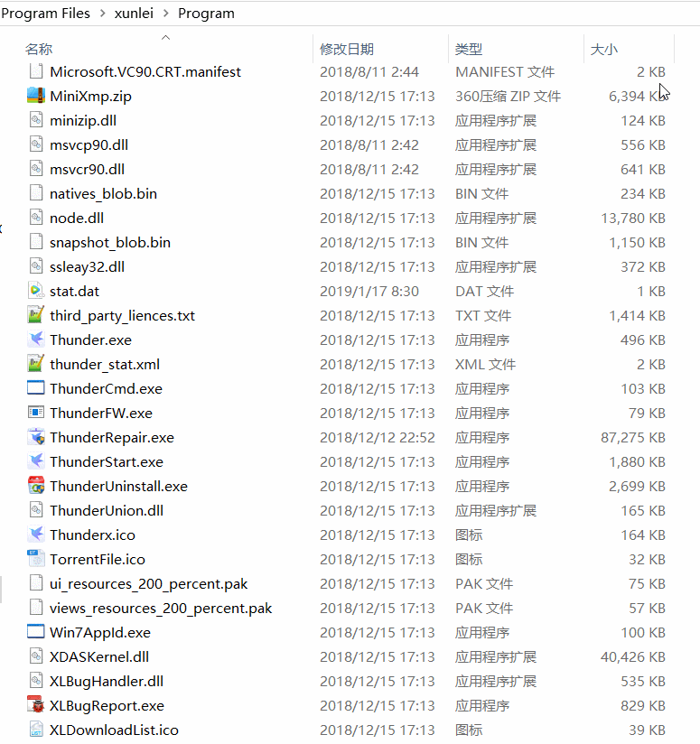The height and width of the screenshot is (744, 700).
Task: Click the msvcr90.dll file icon
Action: (36, 170)
